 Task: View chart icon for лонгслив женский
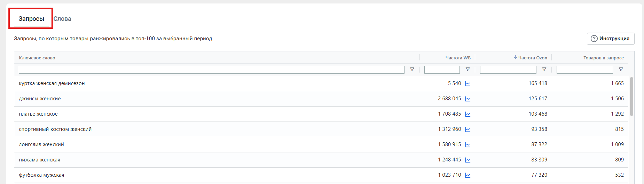tap(468, 145)
